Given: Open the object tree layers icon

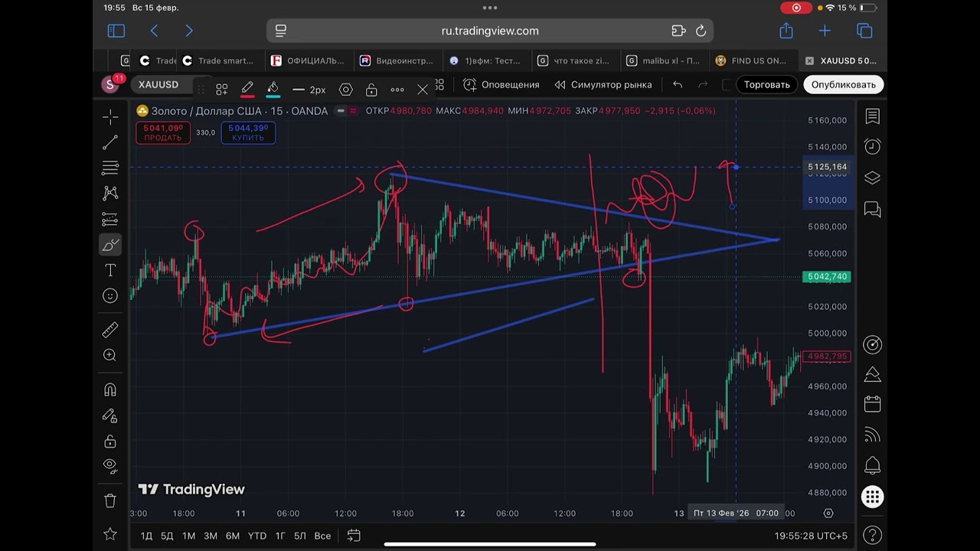Looking at the screenshot, I should click(x=872, y=178).
